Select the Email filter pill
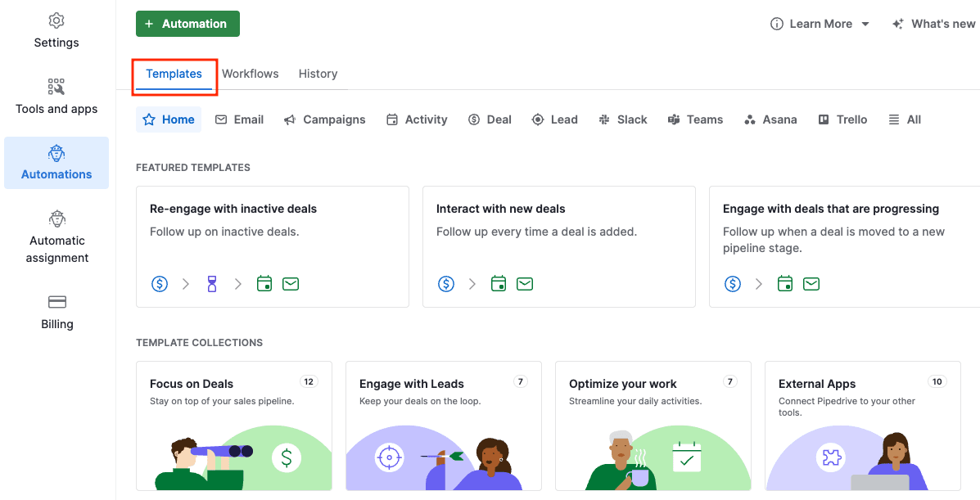Image resolution: width=980 pixels, height=500 pixels. [x=239, y=119]
